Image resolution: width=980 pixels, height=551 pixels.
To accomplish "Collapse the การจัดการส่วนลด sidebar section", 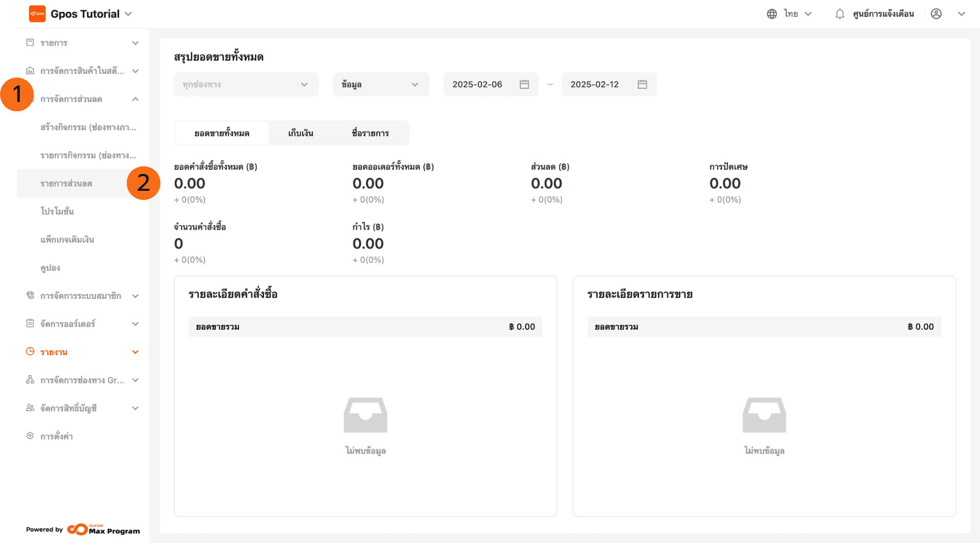I will (135, 99).
